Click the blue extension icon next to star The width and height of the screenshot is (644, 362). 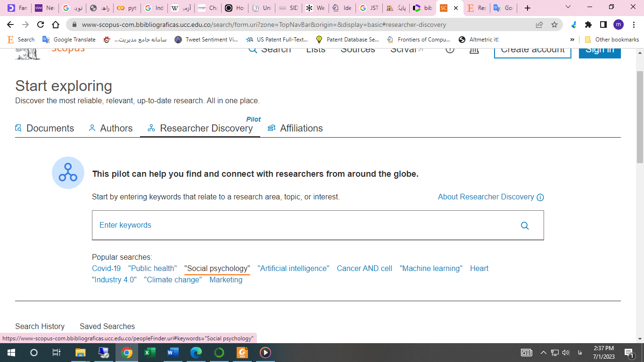tap(573, 25)
